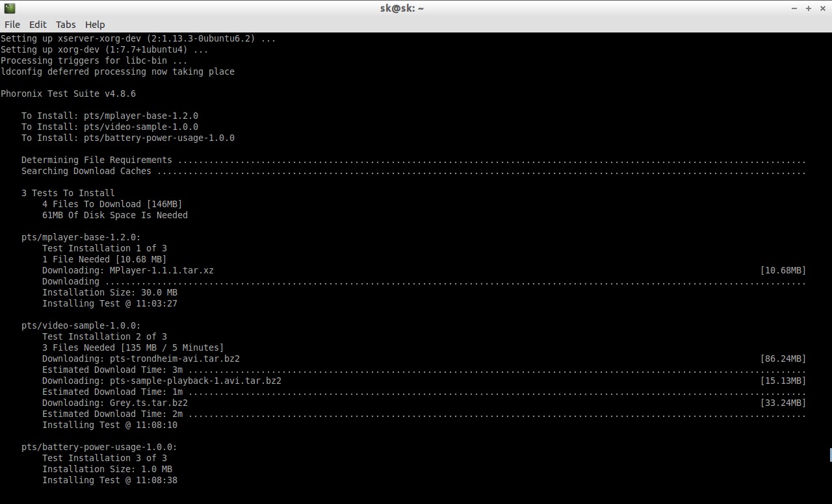
Task: Click 'Installing Test @ 11:03:27' line
Action: [110, 303]
